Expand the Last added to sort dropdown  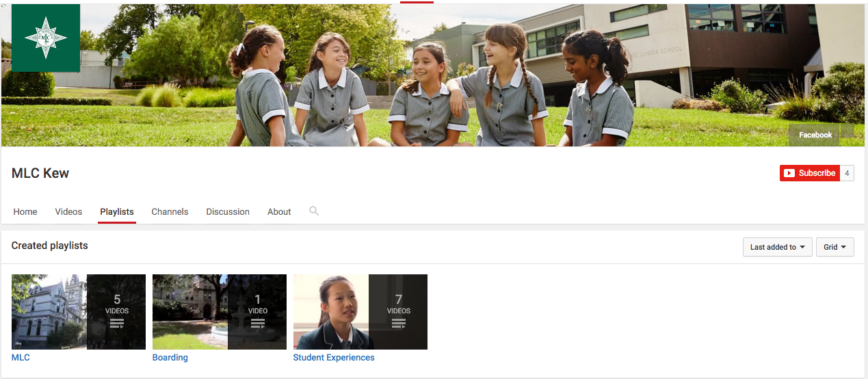click(x=777, y=247)
